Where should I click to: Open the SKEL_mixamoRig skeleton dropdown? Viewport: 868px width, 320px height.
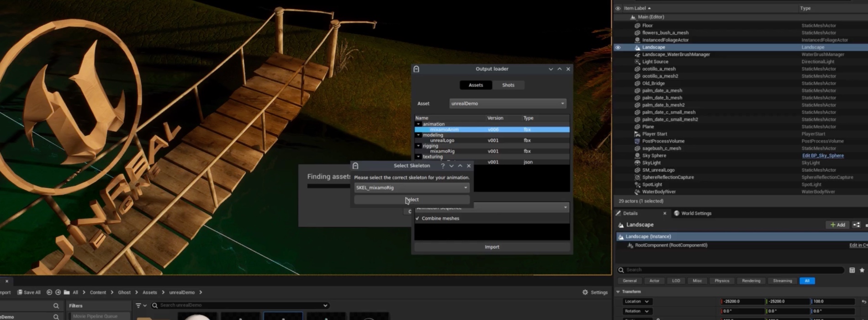click(x=412, y=188)
